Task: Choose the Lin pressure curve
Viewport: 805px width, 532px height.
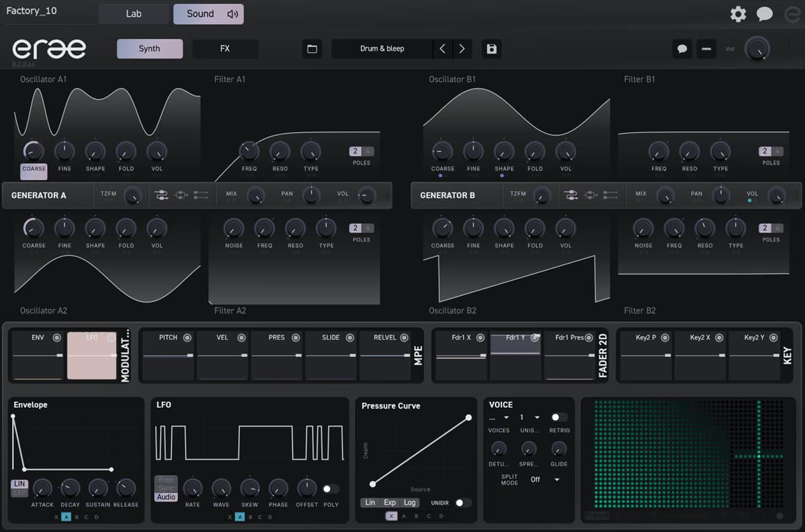Action: point(370,502)
